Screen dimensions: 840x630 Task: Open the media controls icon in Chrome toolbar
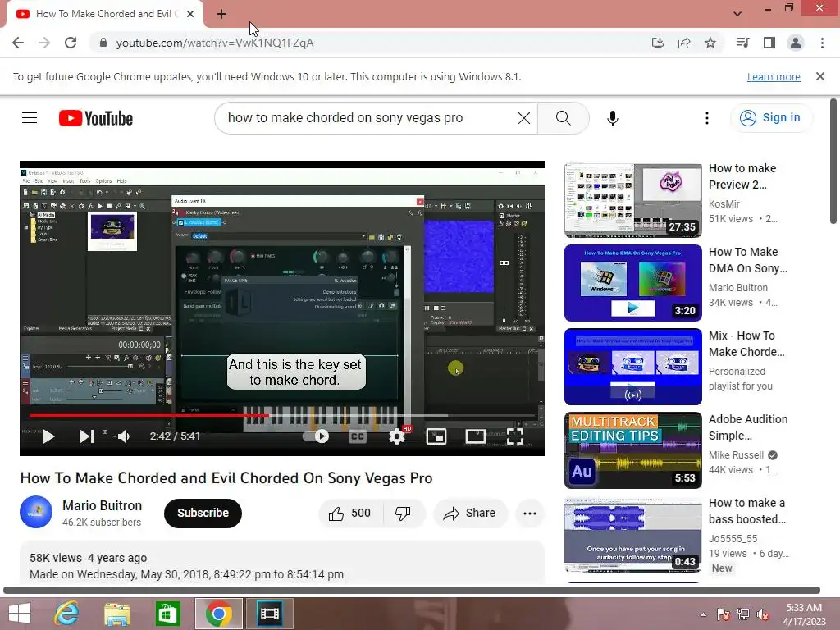742,43
